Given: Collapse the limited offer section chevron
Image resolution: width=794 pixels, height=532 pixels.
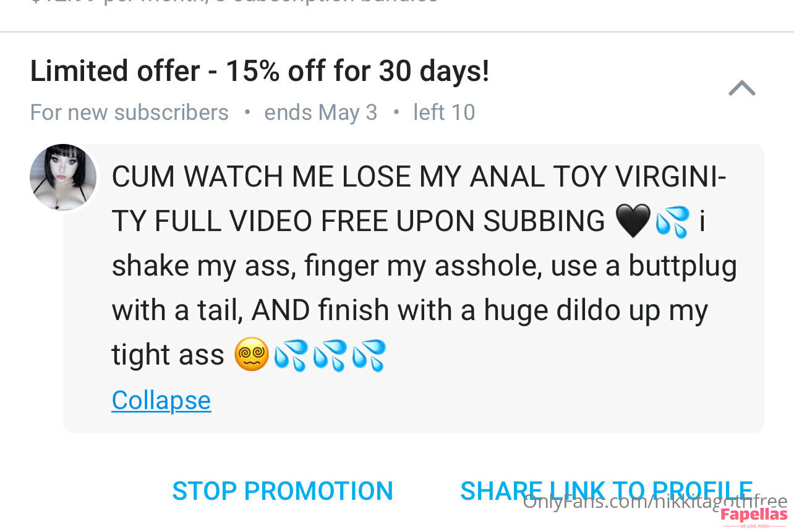Looking at the screenshot, I should click(741, 88).
